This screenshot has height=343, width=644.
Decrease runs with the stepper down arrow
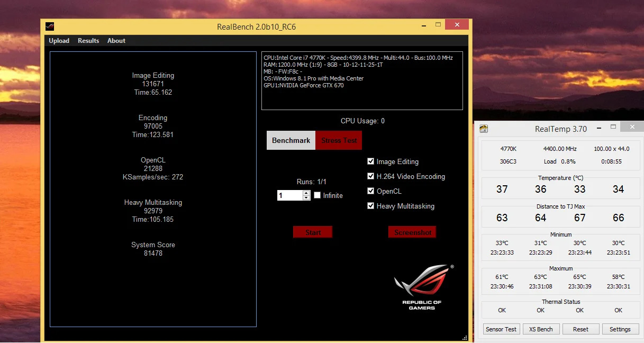(306, 198)
